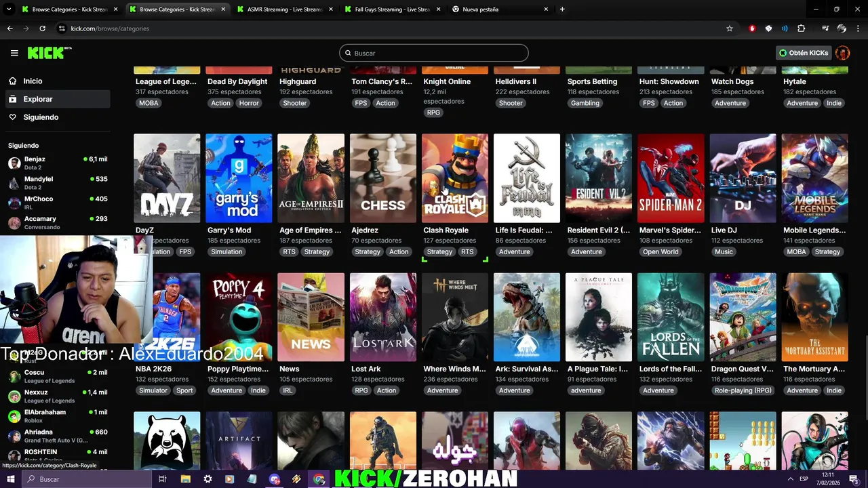
Task: Open Mandylet's channel in the following list
Action: click(x=57, y=183)
